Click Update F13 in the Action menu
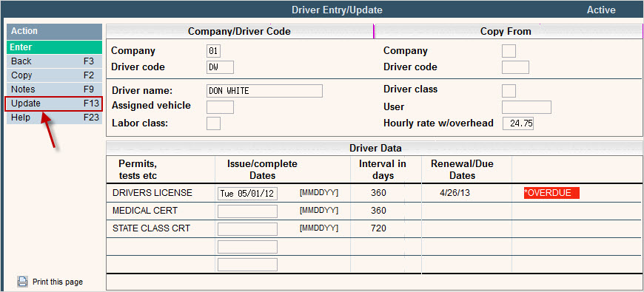This screenshot has height=292, width=644. coord(53,103)
